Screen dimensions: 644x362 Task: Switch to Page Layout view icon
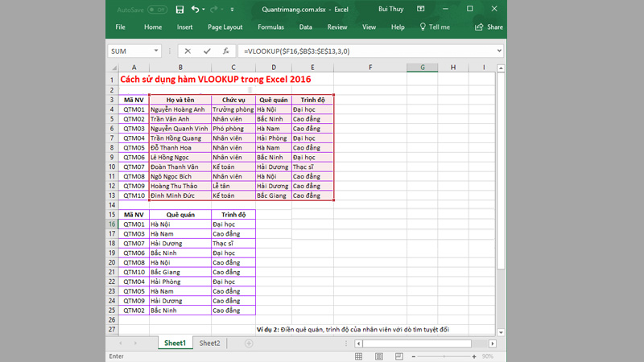coord(378,356)
